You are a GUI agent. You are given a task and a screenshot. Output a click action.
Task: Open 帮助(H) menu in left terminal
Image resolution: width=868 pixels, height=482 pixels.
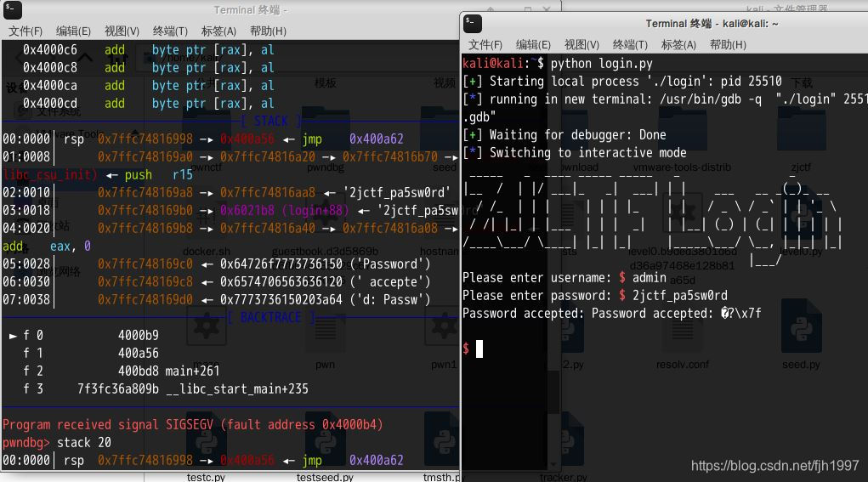pyautogui.click(x=268, y=31)
